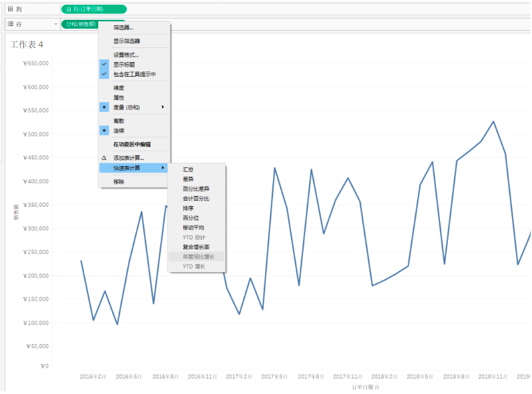The height and width of the screenshot is (394, 532).
Task: Click the 月(订单日期) pill in columns
Action: 93,9
